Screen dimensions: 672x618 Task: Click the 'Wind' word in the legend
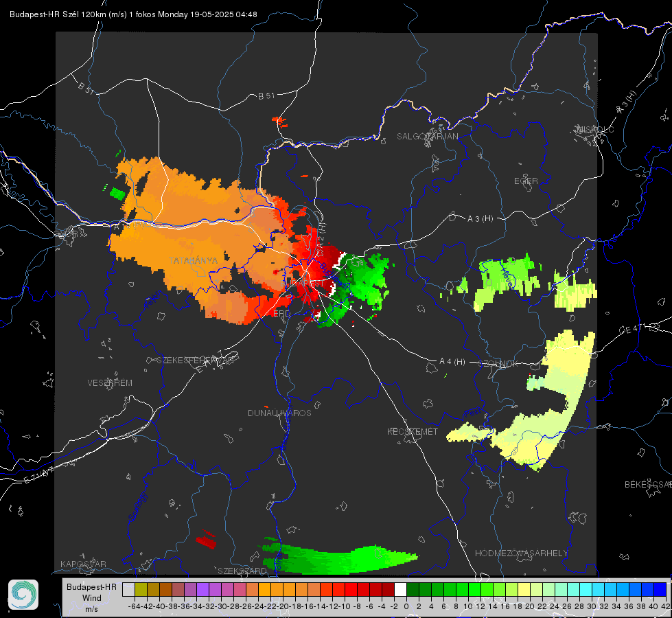coord(92,598)
